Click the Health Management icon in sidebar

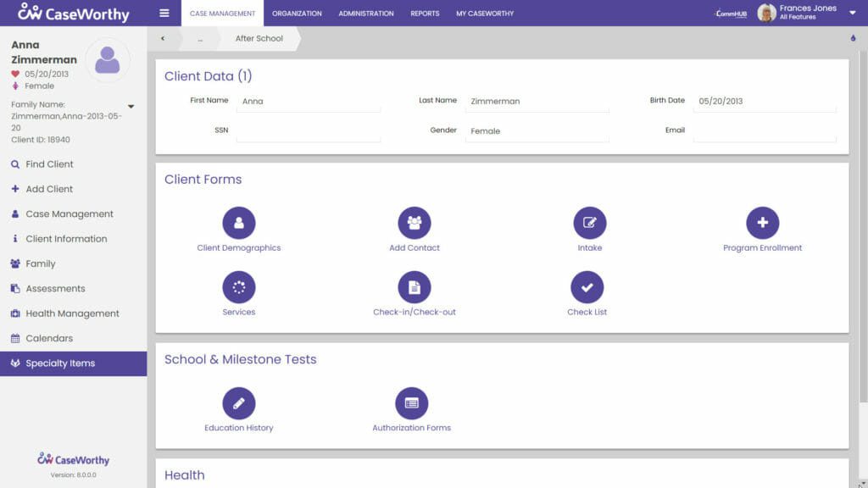coord(15,313)
